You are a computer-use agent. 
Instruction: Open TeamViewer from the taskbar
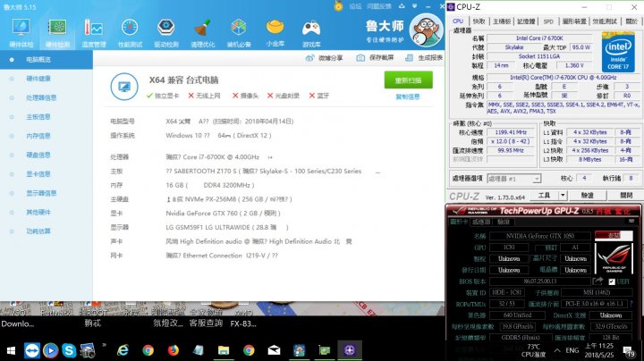coord(31,350)
